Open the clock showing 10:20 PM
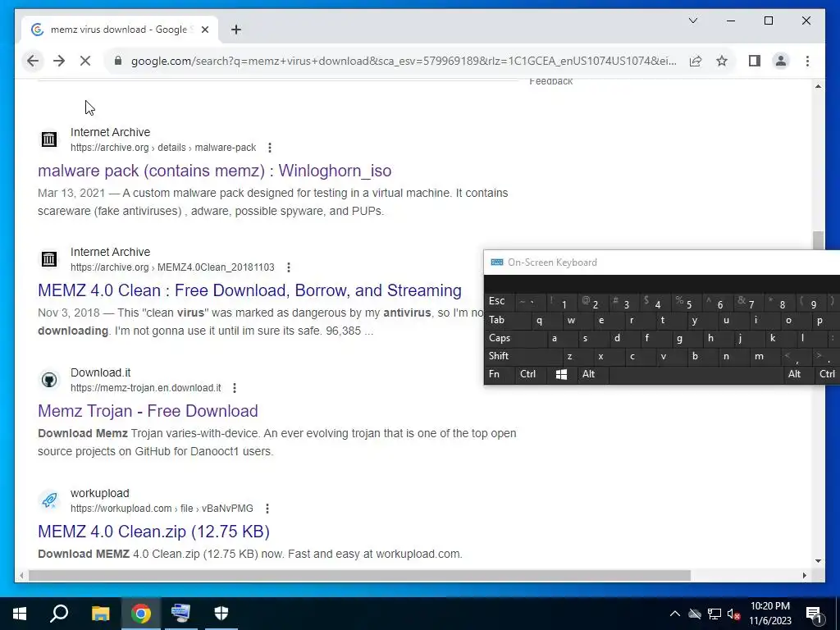 769,614
